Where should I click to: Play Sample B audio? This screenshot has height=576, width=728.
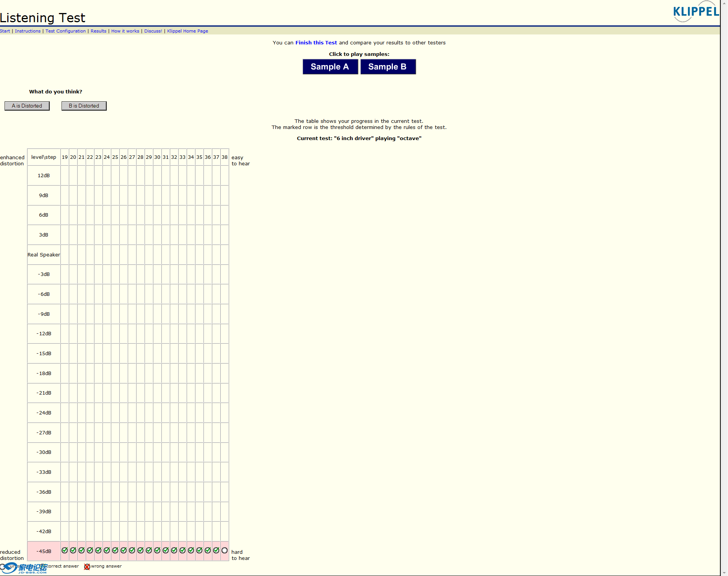[x=388, y=67]
